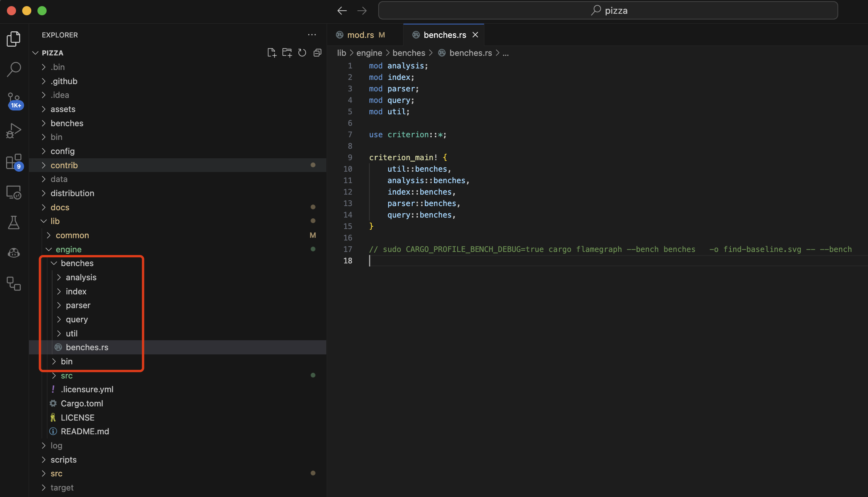Click the New Folder icon in Explorer
868x497 pixels.
(x=287, y=53)
